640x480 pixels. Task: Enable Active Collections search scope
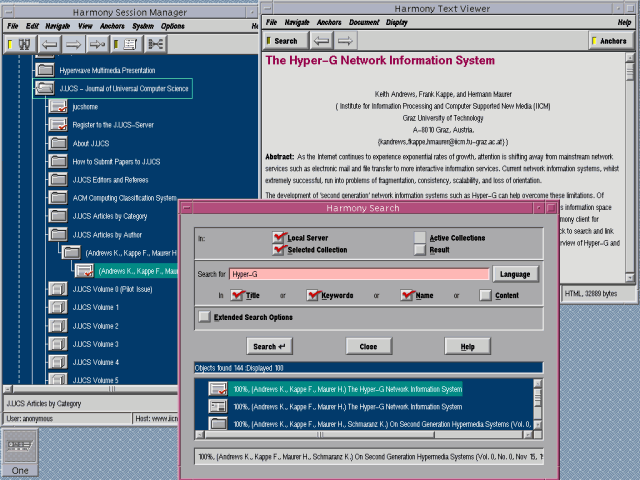[x=420, y=238]
